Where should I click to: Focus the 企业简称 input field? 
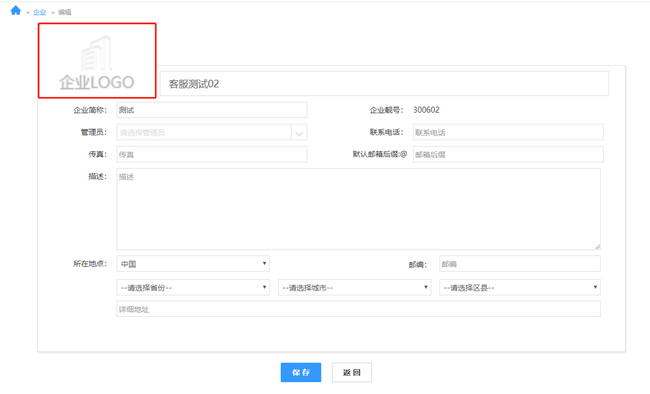[211, 110]
